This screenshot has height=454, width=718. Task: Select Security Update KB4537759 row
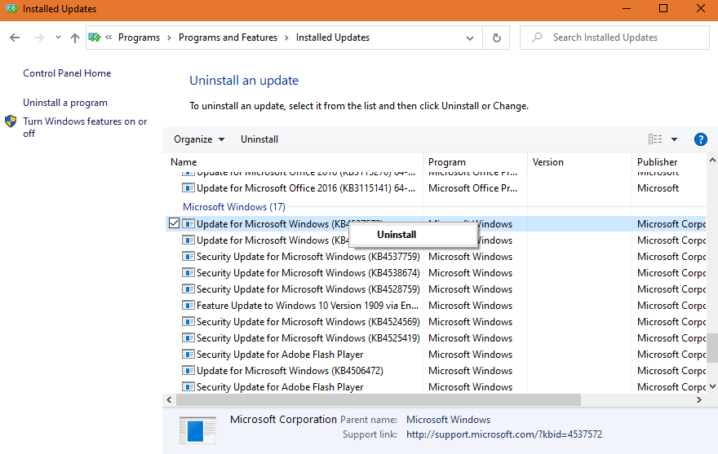click(308, 257)
